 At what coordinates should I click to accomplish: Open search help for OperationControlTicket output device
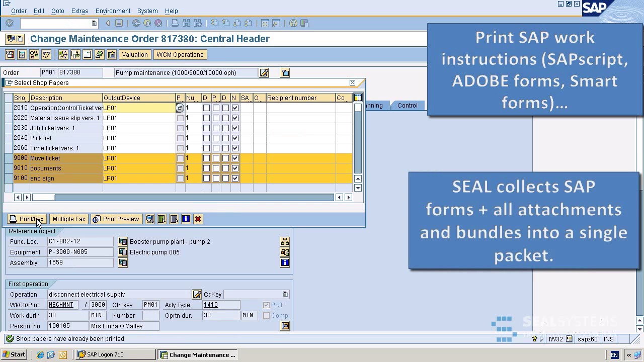(180, 108)
